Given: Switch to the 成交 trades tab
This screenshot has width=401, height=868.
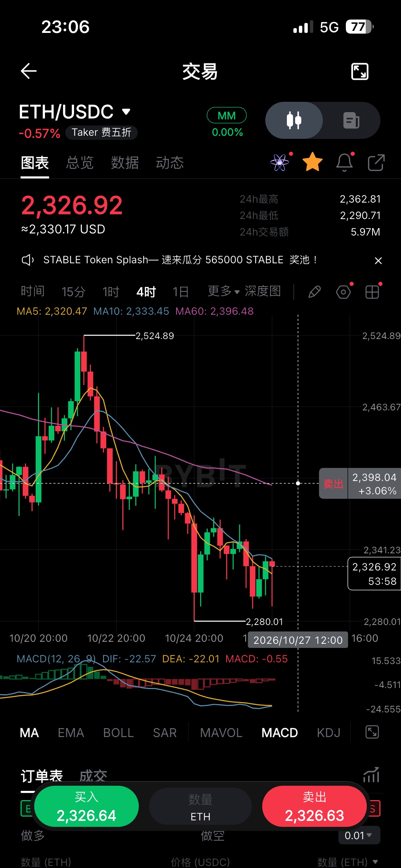Looking at the screenshot, I should pyautogui.click(x=93, y=775).
